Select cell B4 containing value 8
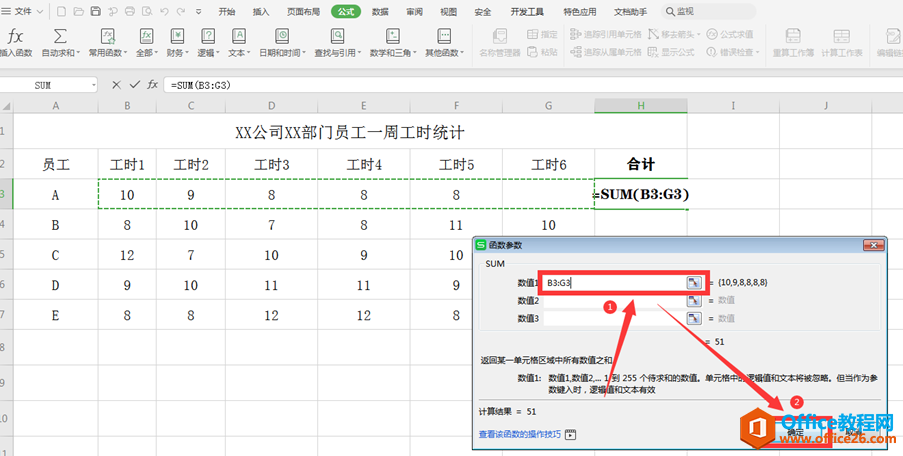Image resolution: width=903 pixels, height=456 pixels. [127, 225]
